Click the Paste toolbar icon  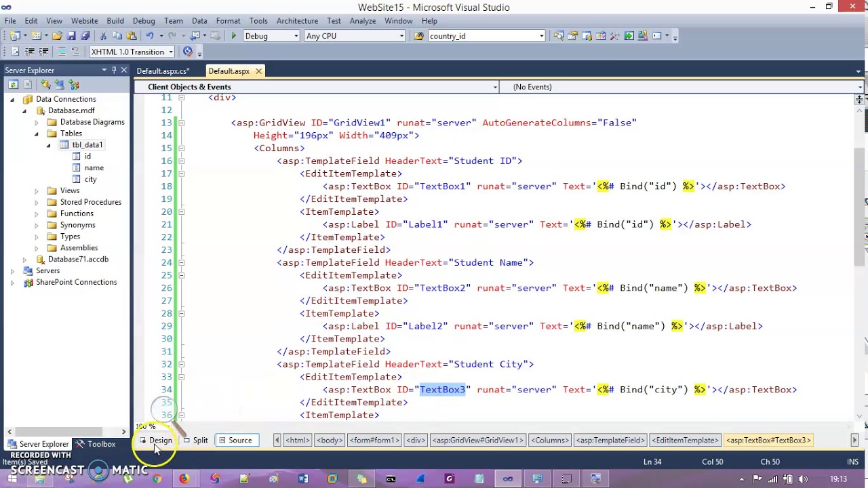130,36
